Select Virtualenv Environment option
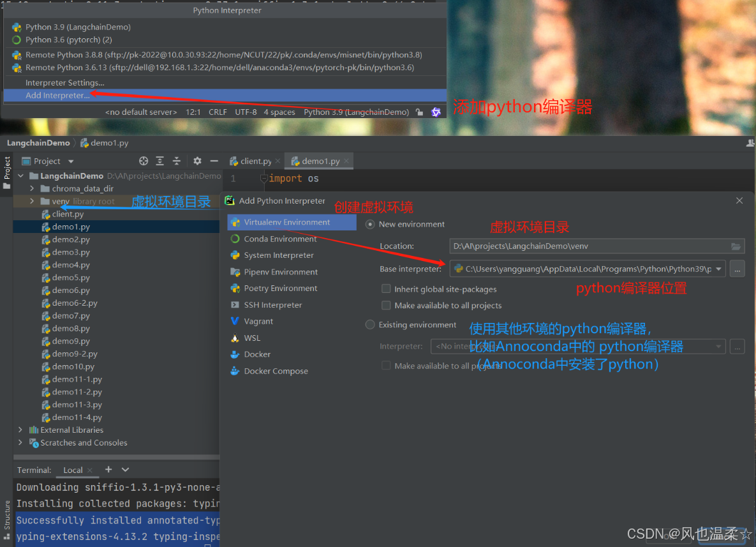 (x=292, y=222)
